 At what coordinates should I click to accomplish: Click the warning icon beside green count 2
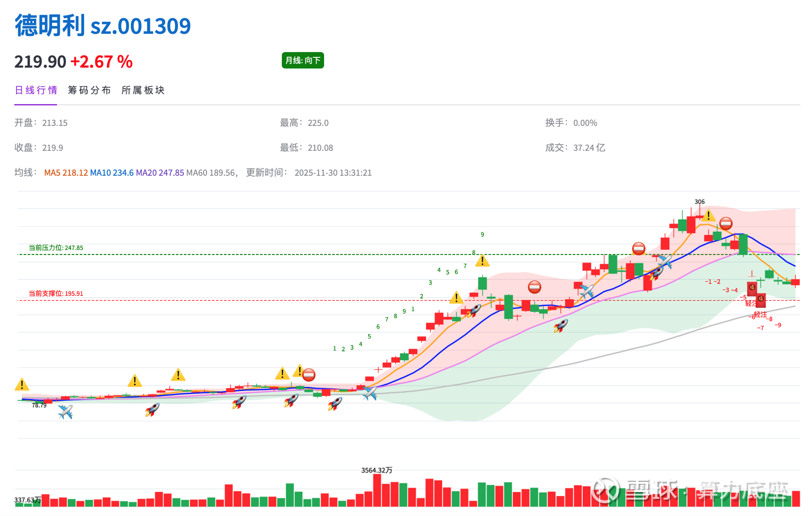point(456,297)
